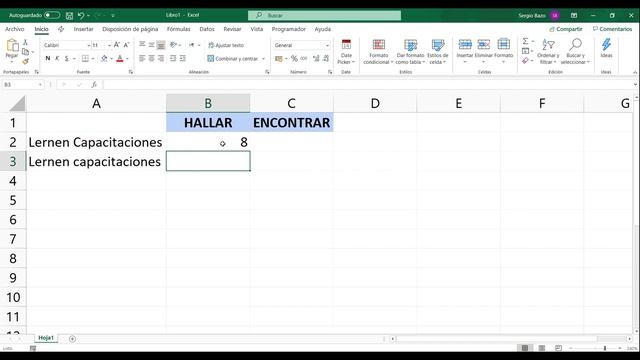This screenshot has height=360, width=640.
Task: Click the Pegar paste icon
Action: (12, 46)
